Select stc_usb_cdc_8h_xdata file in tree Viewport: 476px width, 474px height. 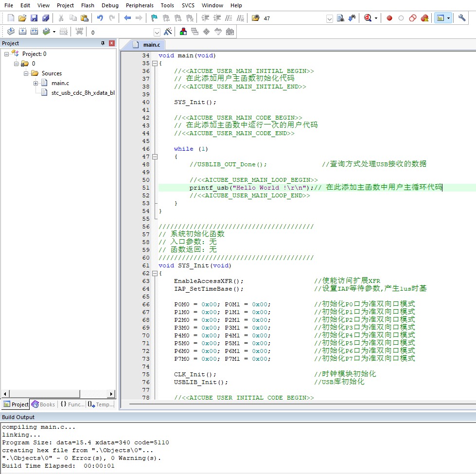(x=83, y=93)
